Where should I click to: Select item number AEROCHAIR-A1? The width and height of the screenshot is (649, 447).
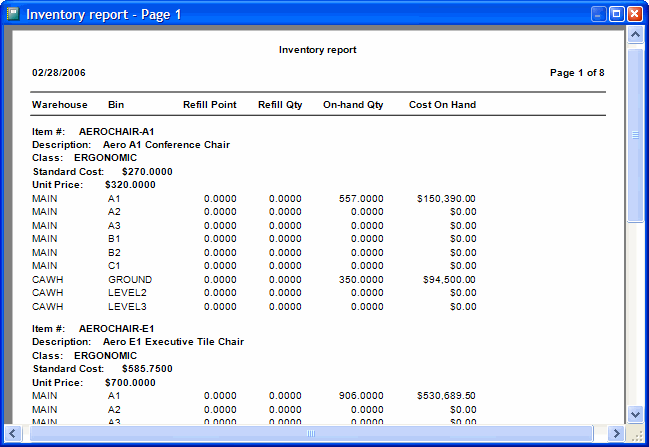coord(116,132)
